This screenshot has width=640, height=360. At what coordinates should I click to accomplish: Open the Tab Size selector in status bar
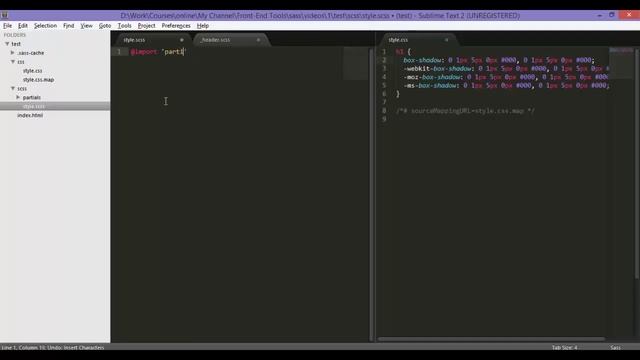pyautogui.click(x=564, y=347)
